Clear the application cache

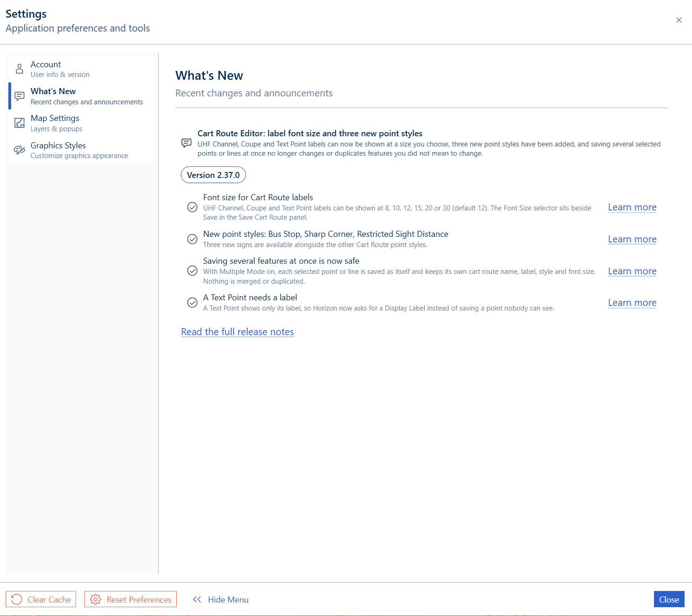coord(41,599)
